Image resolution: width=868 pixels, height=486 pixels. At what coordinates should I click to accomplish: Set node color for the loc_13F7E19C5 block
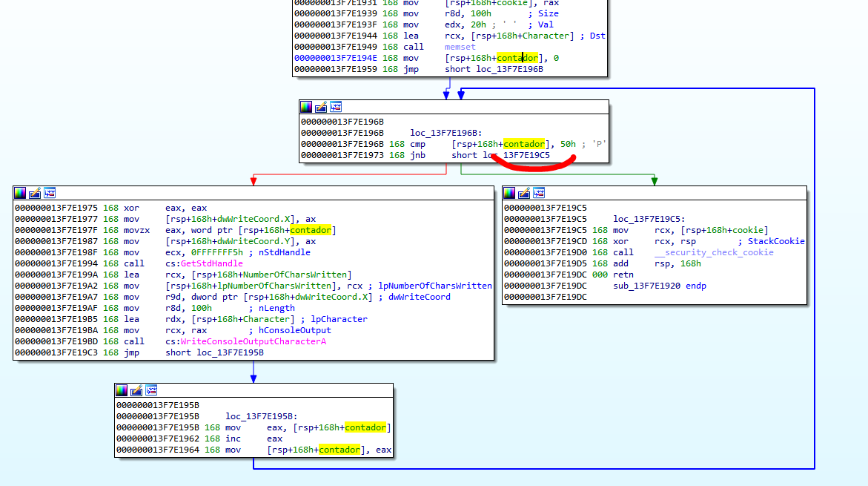click(x=509, y=193)
